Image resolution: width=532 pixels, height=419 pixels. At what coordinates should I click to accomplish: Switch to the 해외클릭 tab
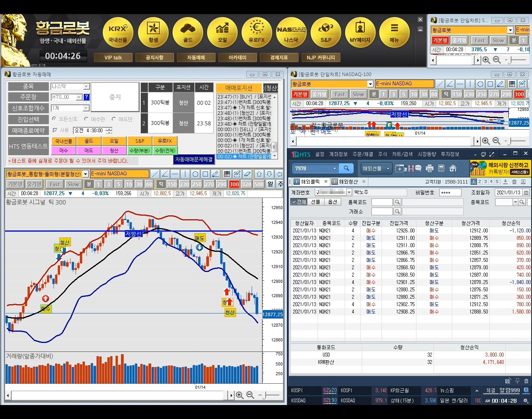(310, 182)
